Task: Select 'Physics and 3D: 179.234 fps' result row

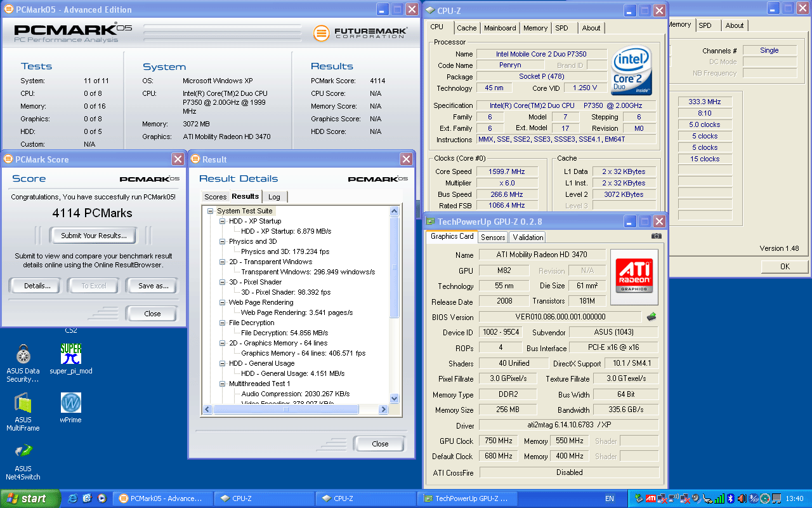Action: pos(285,251)
